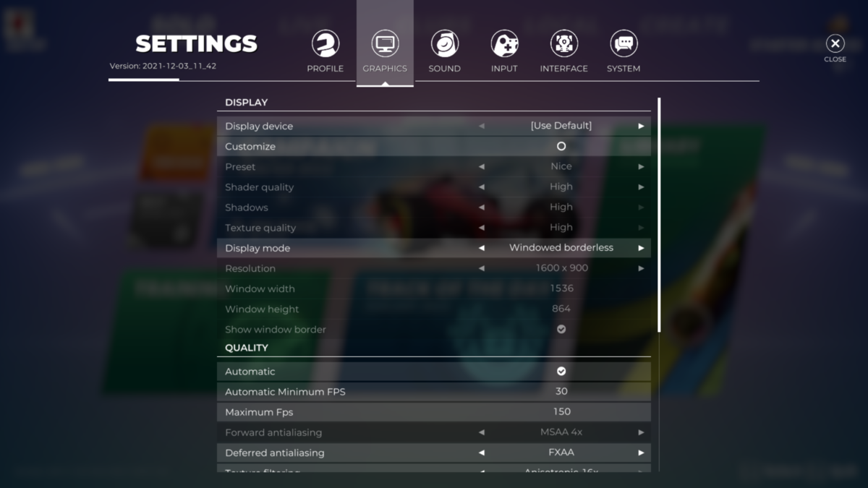Click the Maximum Fps value 150
Screen dimensions: 868x488
562,411
